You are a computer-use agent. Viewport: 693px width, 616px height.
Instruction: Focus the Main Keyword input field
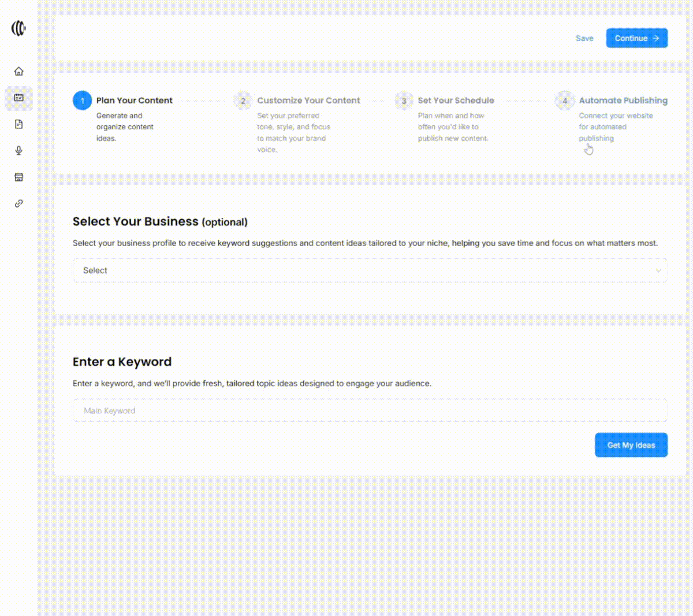pos(370,411)
